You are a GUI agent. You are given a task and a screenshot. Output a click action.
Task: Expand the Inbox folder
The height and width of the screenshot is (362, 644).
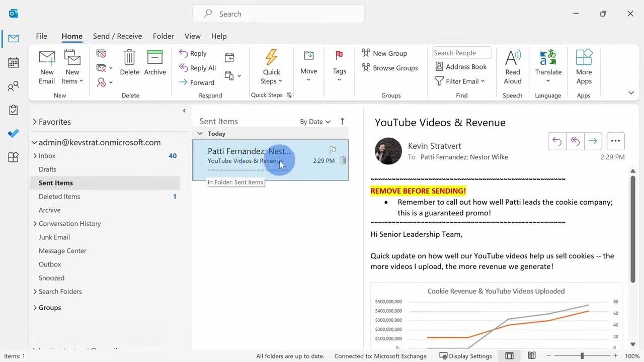tap(35, 156)
